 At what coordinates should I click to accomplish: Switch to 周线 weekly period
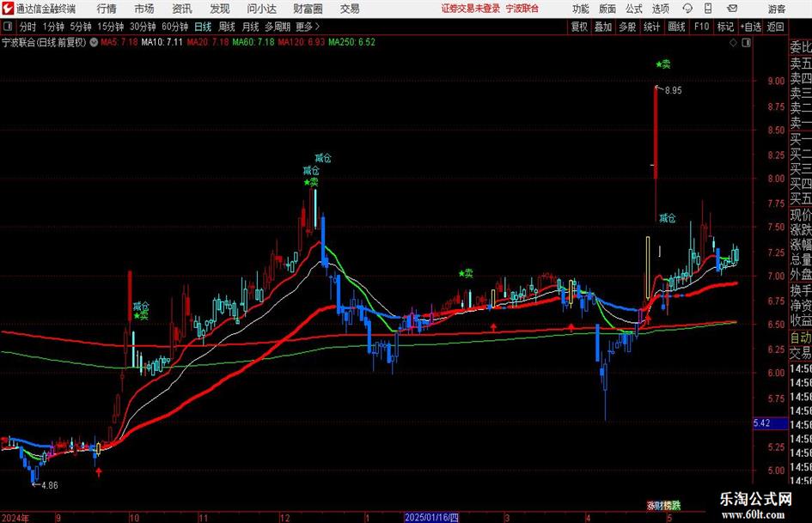(x=227, y=27)
